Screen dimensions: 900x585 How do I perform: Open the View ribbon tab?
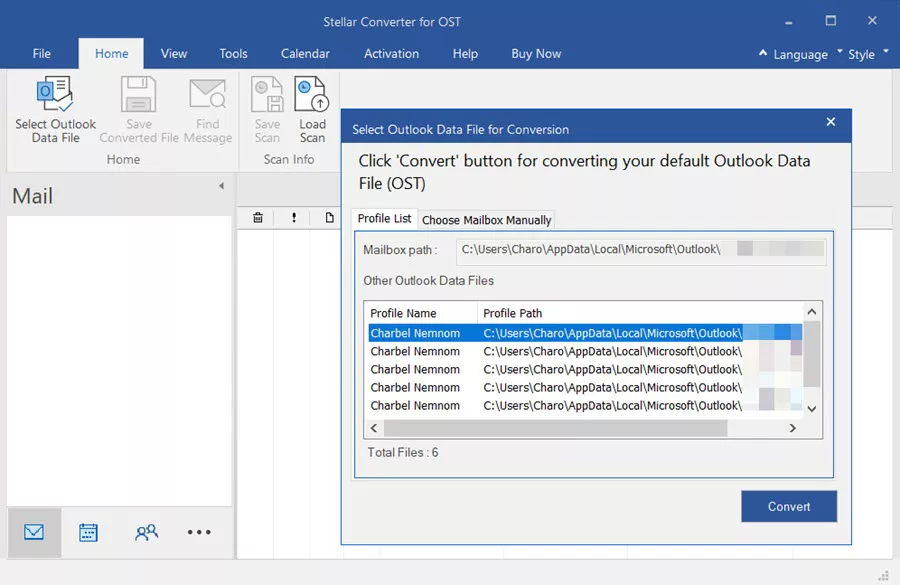173,53
